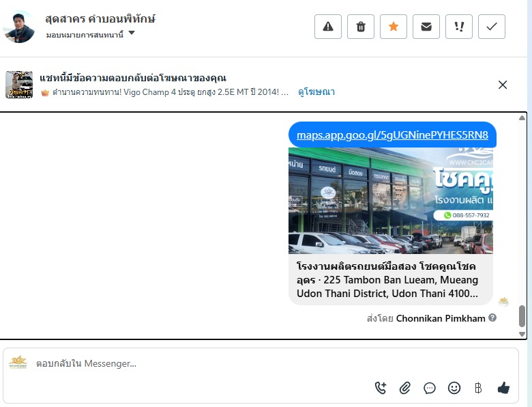Click sender name Chonnikan Pimkham
532x407 pixels.
point(441,318)
